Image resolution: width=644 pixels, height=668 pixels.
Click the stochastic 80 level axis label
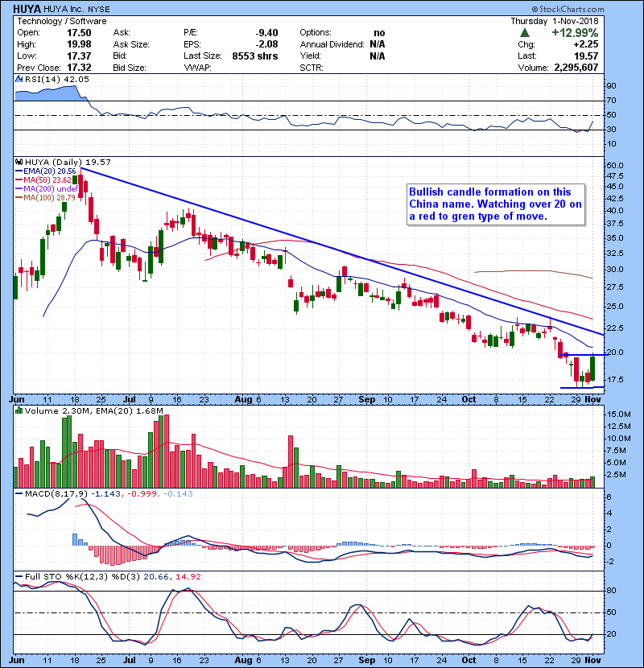click(612, 591)
